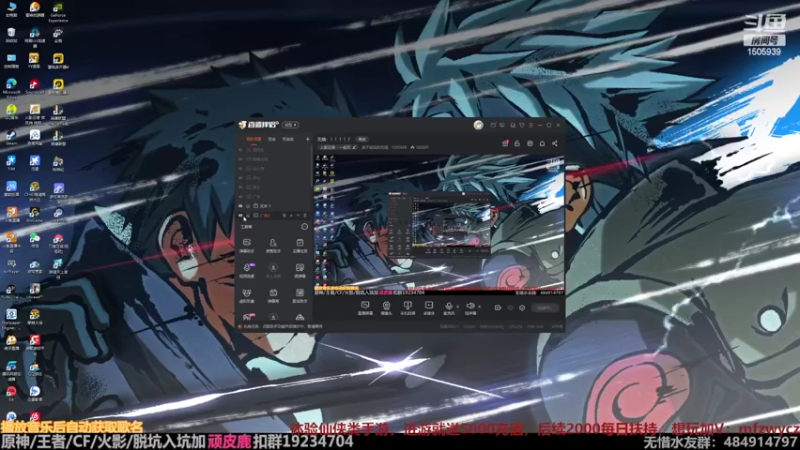Switch to the third scene tab
Screen dimensions: 800x450
(288, 139)
